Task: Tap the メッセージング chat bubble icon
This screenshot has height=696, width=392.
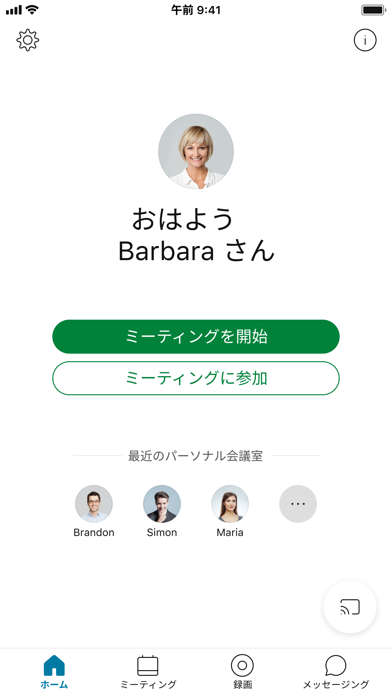Action: coord(336,665)
